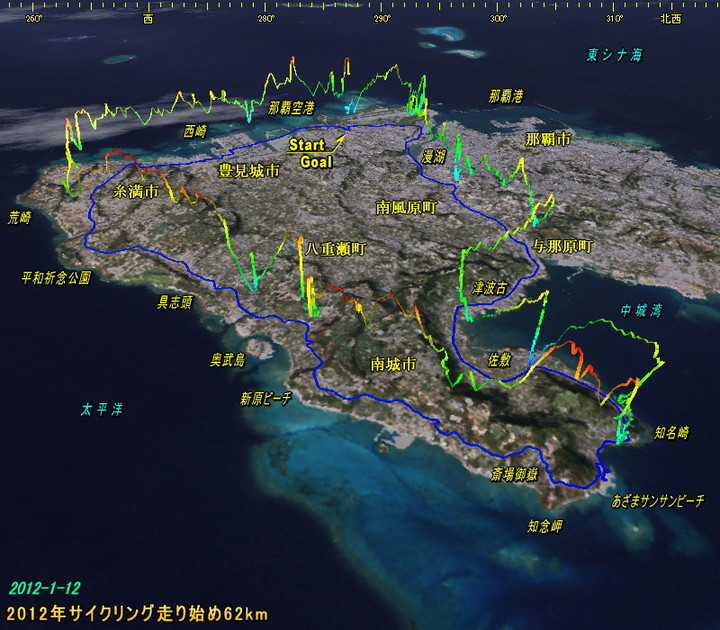Click the あざまサンサンビーチ label

[x=658, y=501]
